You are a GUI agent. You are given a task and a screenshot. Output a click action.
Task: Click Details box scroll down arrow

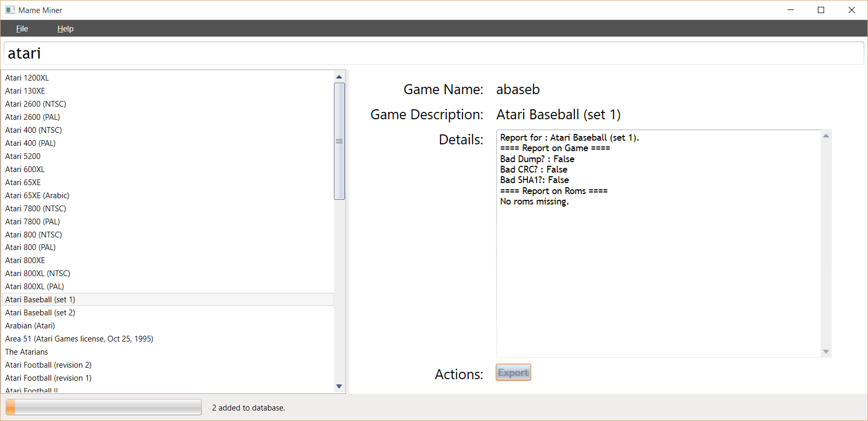[x=826, y=351]
